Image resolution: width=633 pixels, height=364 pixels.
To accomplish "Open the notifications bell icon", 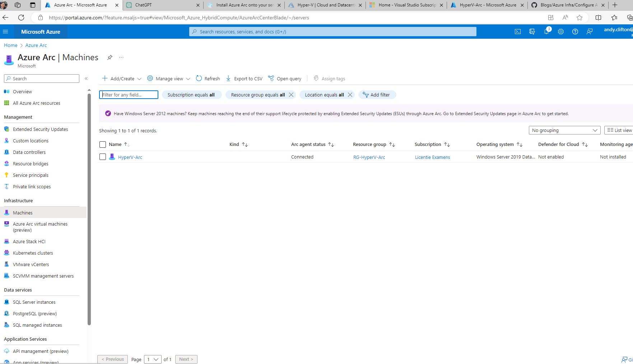I will pyautogui.click(x=546, y=32).
